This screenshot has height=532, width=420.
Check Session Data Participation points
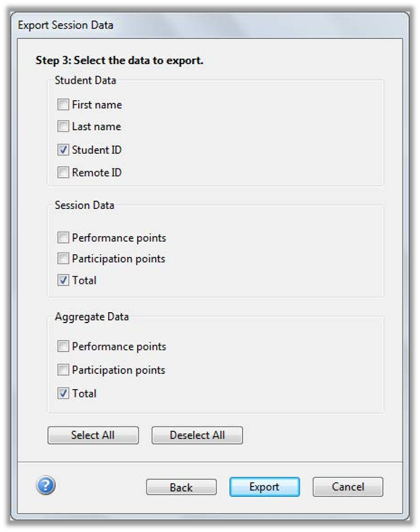point(63,258)
